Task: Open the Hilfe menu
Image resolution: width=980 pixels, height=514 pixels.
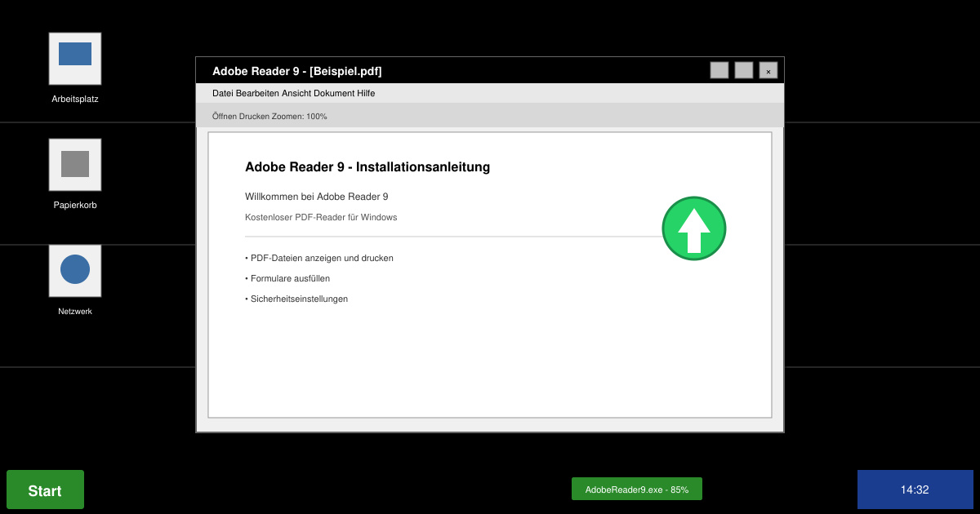Action: tap(366, 93)
